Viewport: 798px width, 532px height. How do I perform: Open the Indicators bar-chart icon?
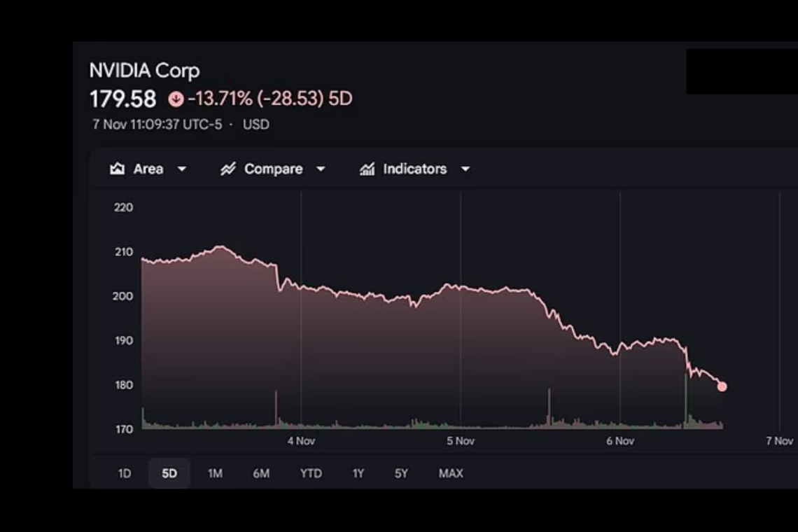pos(367,169)
